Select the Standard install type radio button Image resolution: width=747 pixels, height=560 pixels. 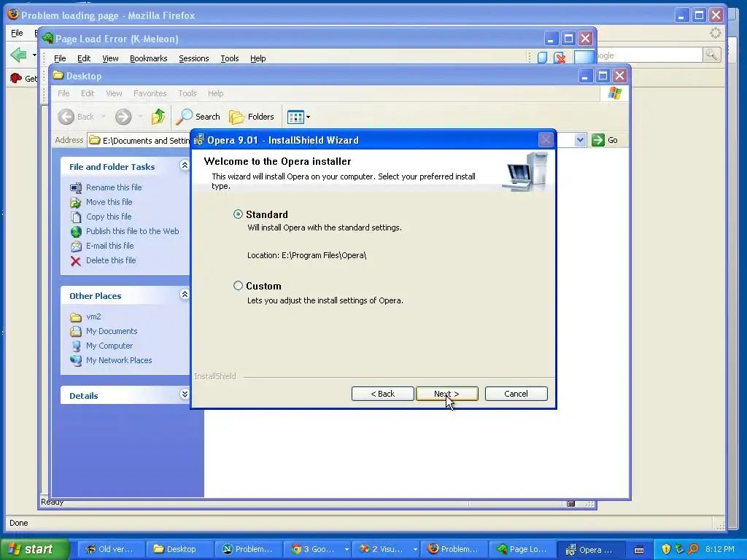point(238,214)
